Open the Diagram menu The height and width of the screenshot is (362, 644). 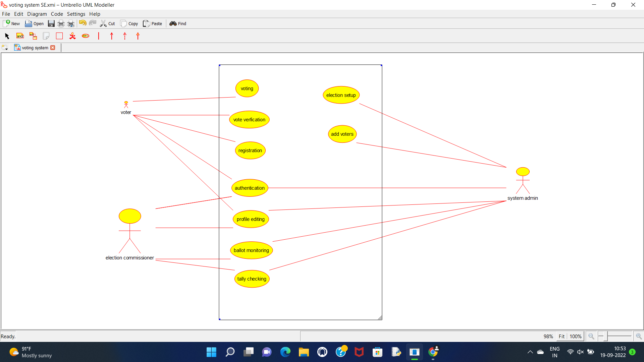point(37,14)
